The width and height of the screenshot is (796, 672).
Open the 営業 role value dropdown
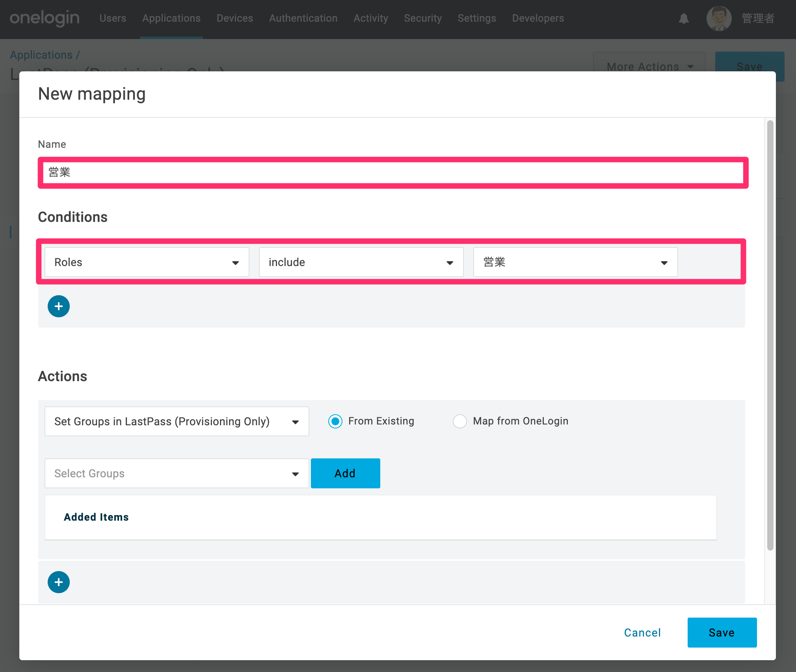pos(576,262)
